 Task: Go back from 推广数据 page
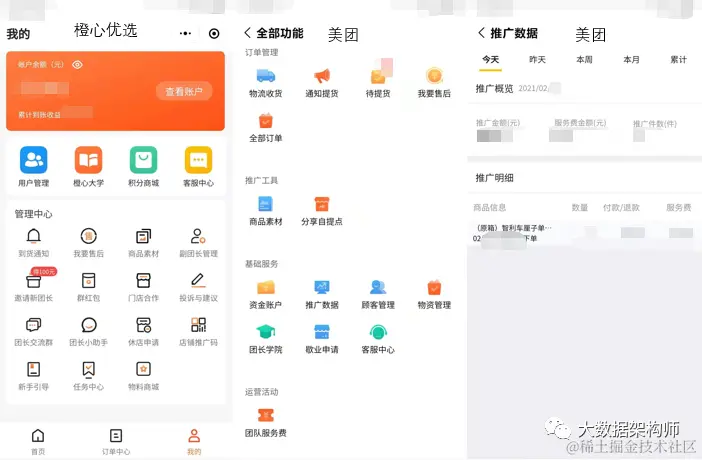[x=481, y=33]
